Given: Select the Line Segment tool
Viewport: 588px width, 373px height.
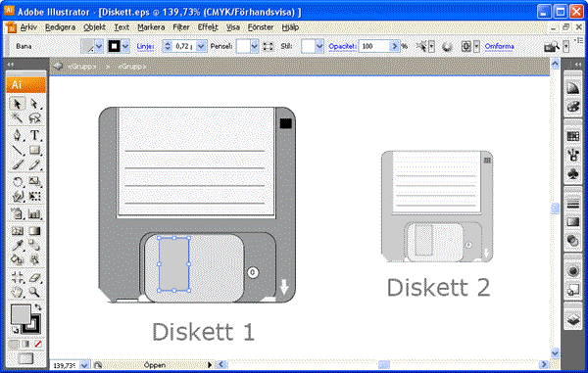Looking at the screenshot, I should pyautogui.click(x=18, y=150).
